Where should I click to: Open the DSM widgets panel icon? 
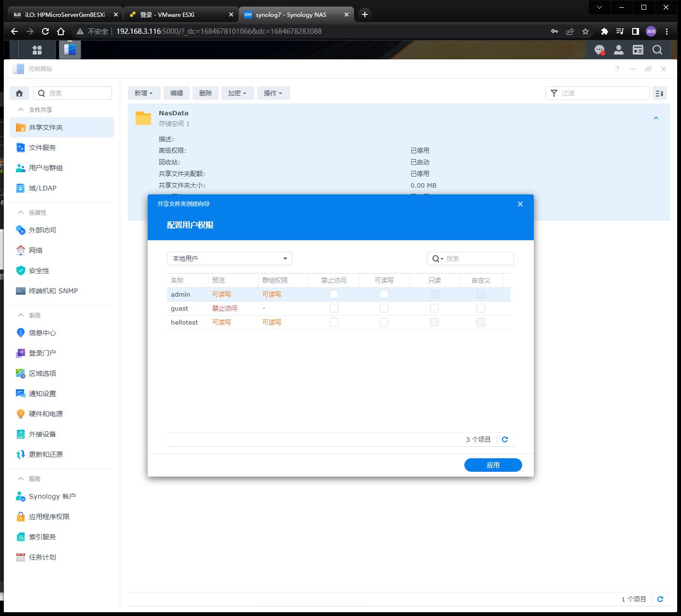[x=638, y=50]
